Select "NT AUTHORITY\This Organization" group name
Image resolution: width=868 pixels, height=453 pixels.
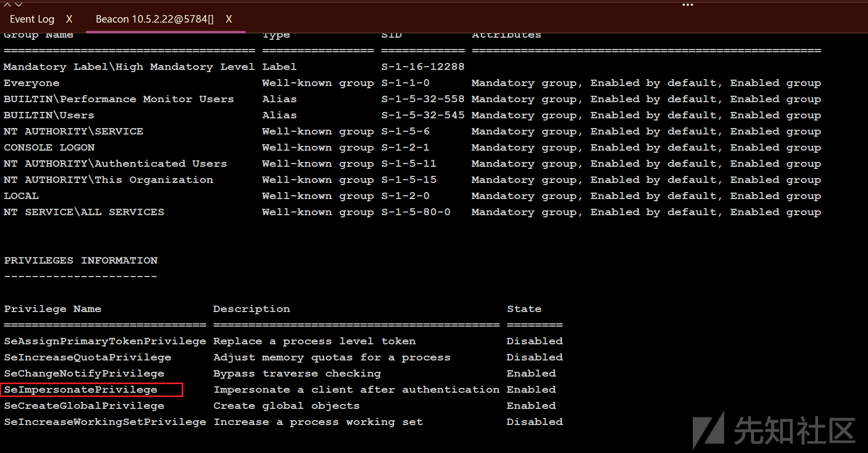coord(109,180)
